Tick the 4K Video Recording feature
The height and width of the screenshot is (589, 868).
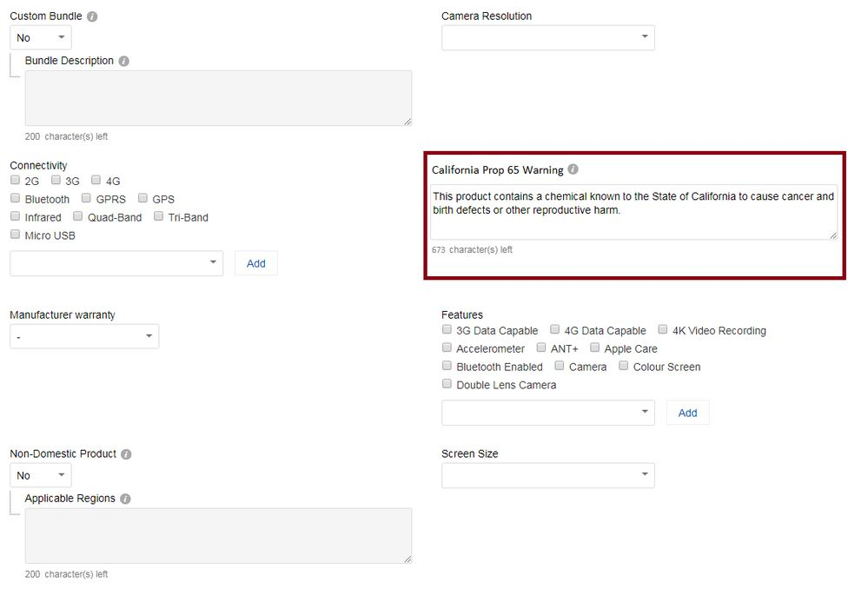(x=663, y=329)
